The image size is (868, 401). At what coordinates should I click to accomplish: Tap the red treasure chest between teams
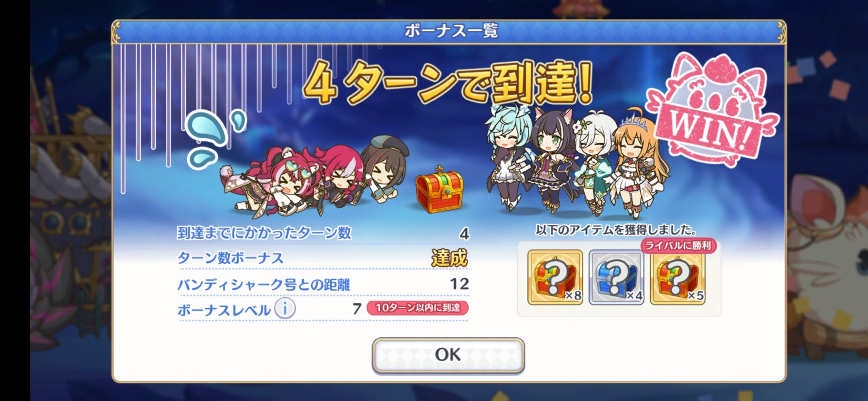[439, 190]
